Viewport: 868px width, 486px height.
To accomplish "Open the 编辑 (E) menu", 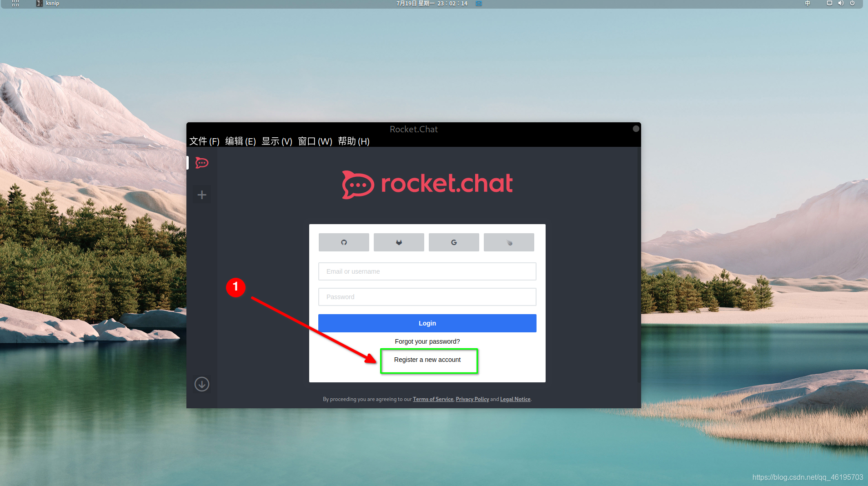I will coord(241,141).
